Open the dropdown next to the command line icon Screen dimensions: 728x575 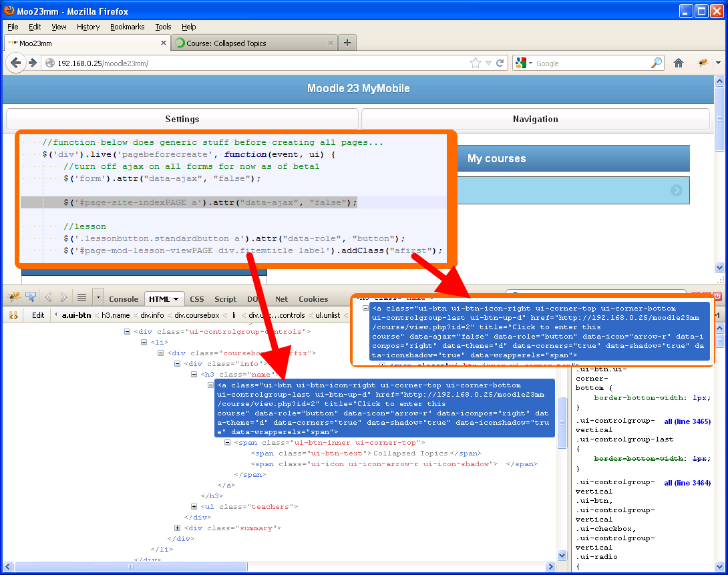[x=98, y=297]
